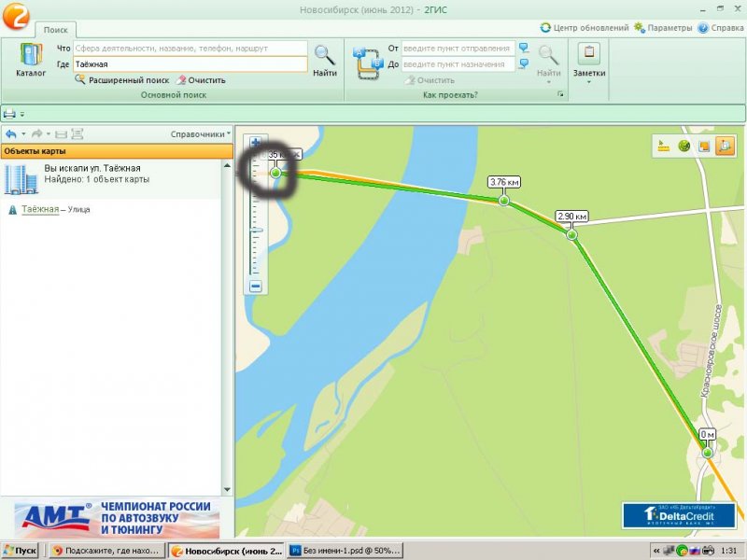The height and width of the screenshot is (560, 747).
Task: Expand the Справочники dropdown
Action: click(x=200, y=134)
